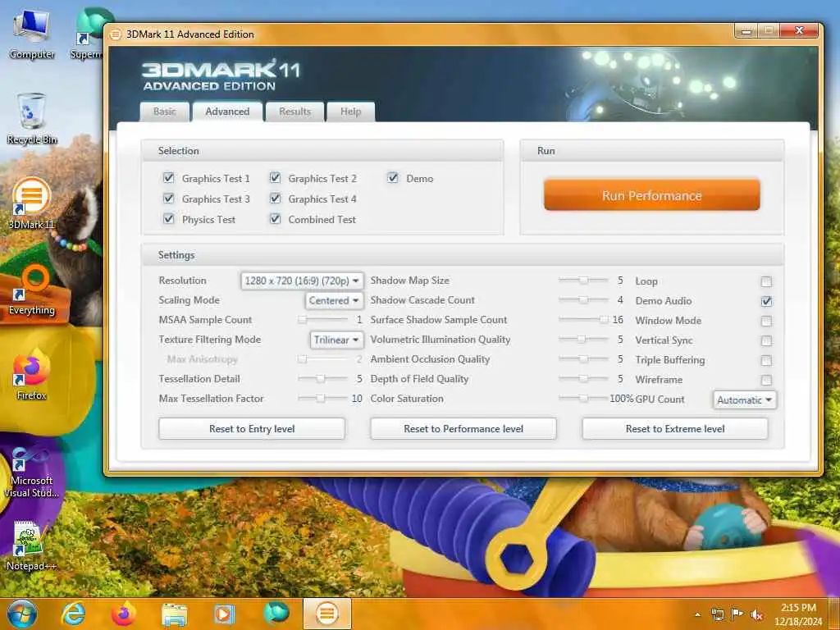Screen dimensions: 840x630
Task: Enable Wireframe checkbox
Action: (x=767, y=380)
